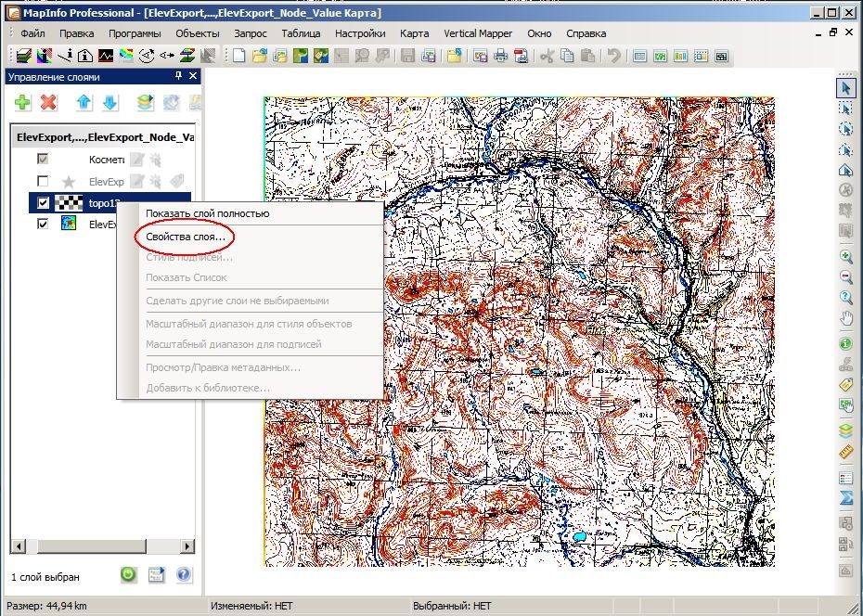
Task: Open the Vertical Mapper menu
Action: (x=478, y=33)
